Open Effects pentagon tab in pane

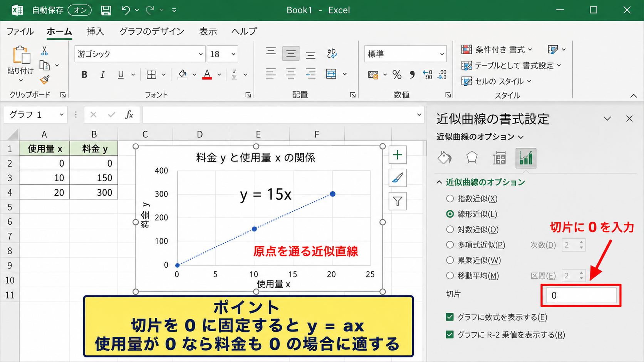tap(472, 158)
